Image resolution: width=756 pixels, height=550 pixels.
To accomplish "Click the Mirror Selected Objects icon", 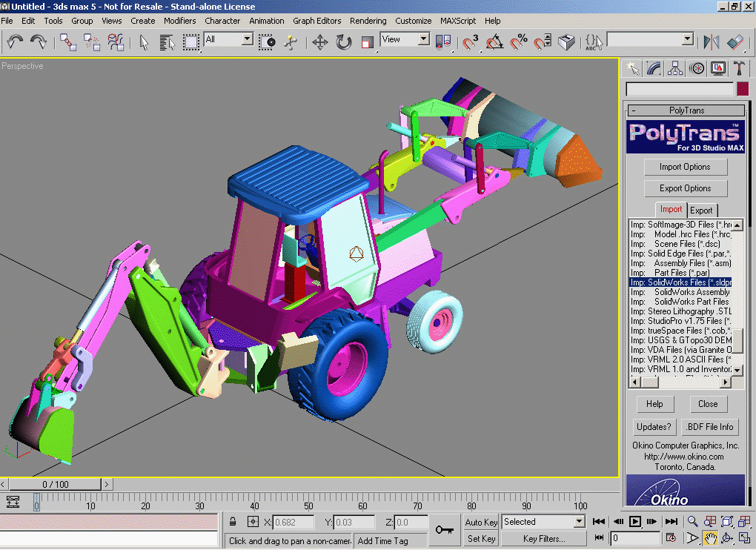I will pos(712,42).
